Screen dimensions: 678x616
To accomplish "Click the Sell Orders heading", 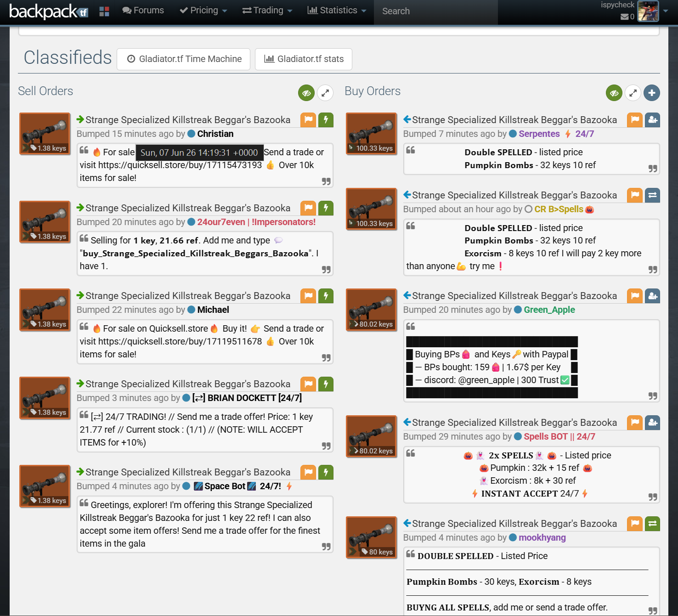I will pyautogui.click(x=45, y=91).
